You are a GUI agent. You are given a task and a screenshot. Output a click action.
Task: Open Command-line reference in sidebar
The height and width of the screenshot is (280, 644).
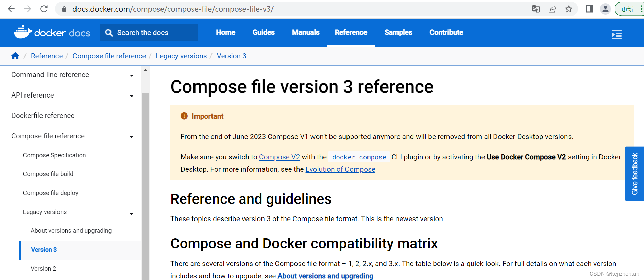coord(50,75)
